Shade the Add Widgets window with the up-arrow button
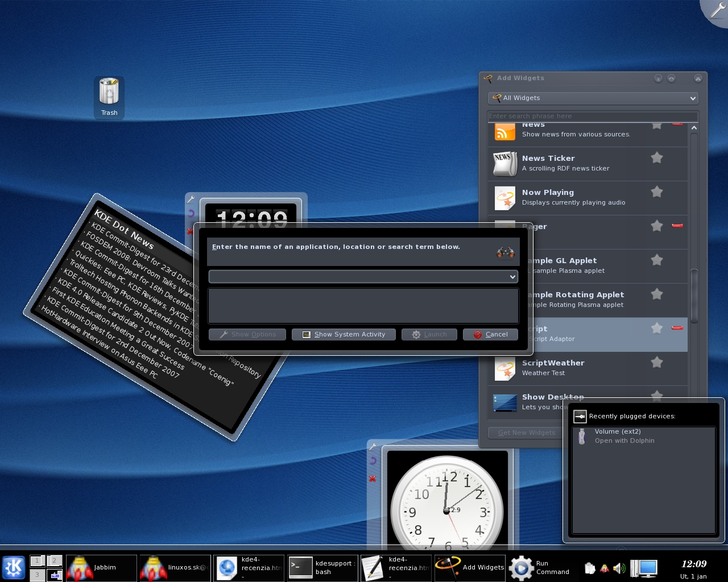 671,78
